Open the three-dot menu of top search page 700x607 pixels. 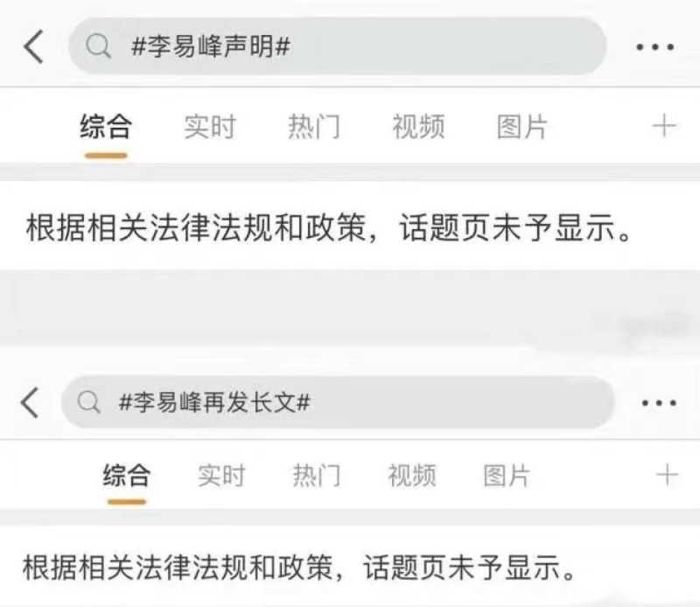pyautogui.click(x=655, y=47)
